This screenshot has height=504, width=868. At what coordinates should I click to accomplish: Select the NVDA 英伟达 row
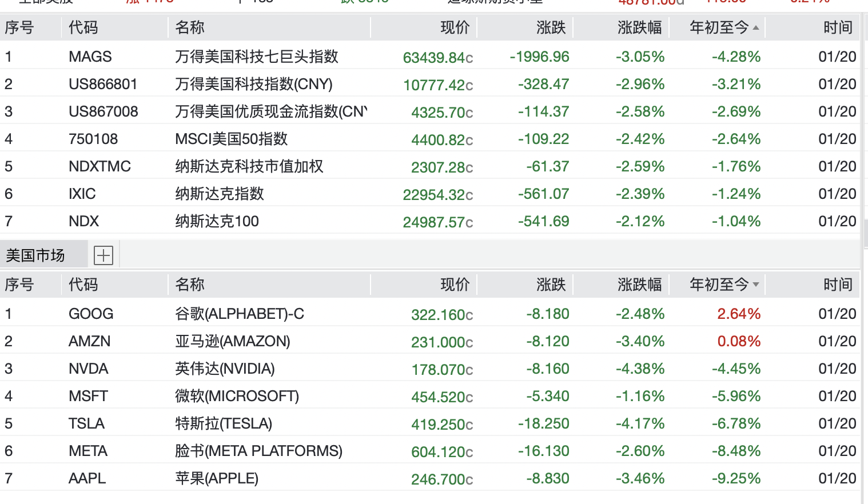coord(225,369)
